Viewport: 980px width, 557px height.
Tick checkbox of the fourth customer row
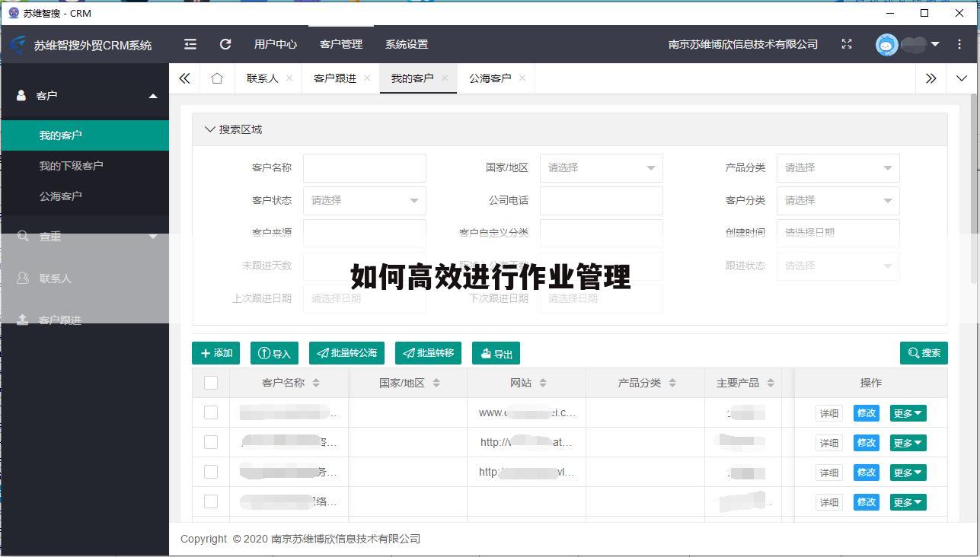point(211,501)
